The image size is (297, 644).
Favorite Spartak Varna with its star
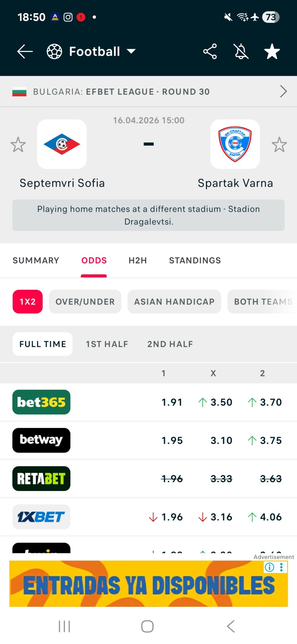279,145
